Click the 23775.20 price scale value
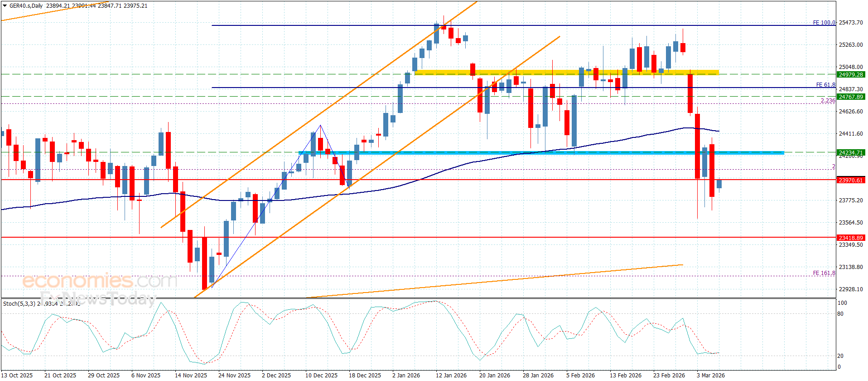 tap(851, 200)
